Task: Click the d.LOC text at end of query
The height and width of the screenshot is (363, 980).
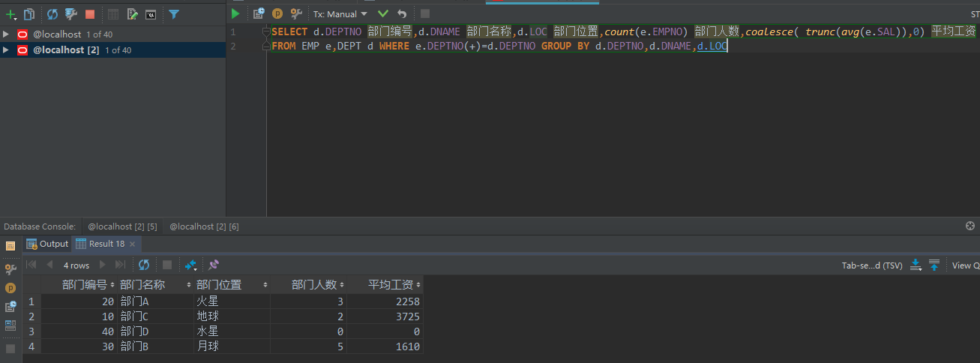Action: (712, 46)
